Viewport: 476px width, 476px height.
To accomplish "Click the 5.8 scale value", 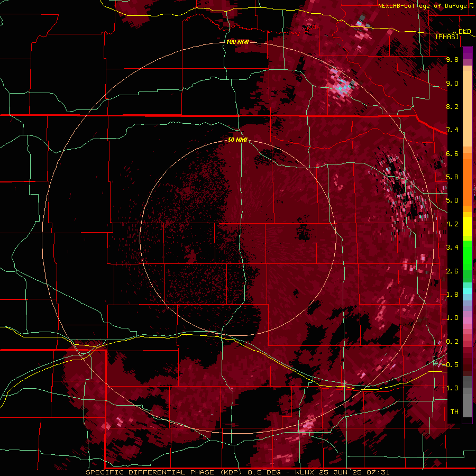I will pyautogui.click(x=452, y=177).
